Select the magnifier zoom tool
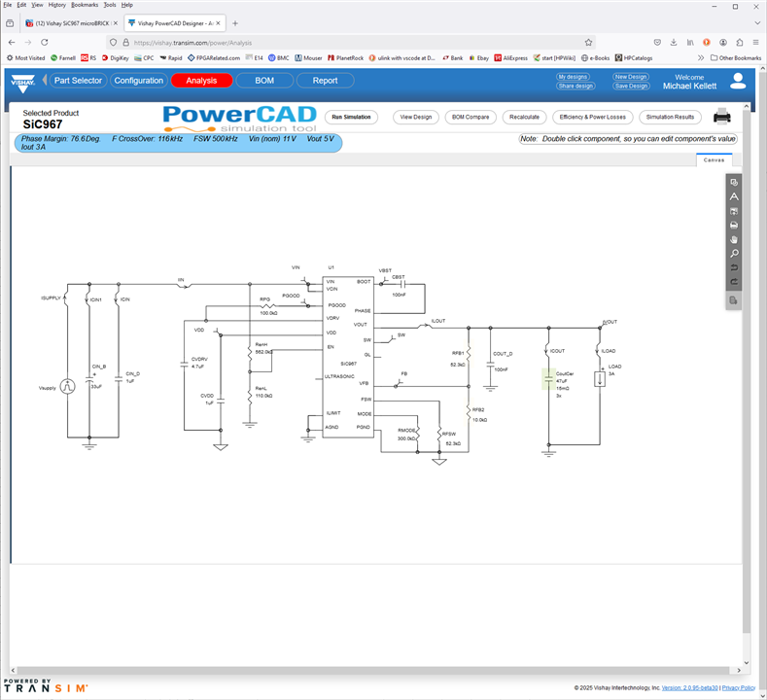Image resolution: width=767 pixels, height=700 pixels. 734,254
